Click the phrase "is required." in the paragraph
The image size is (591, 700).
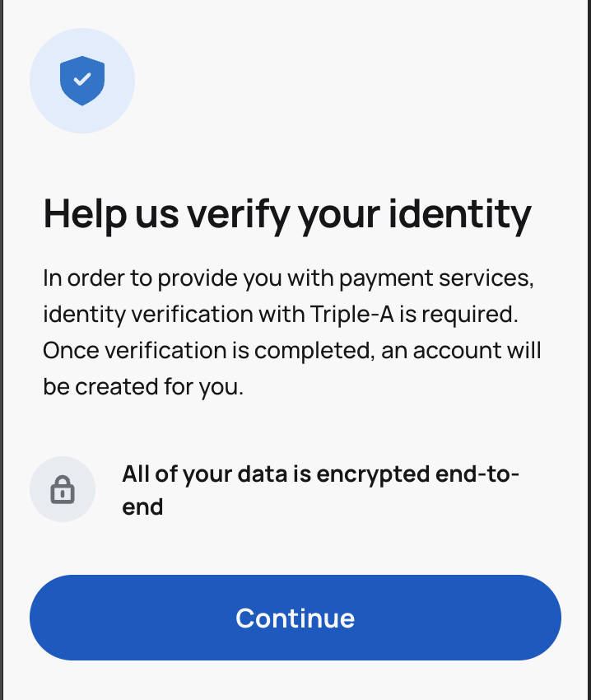point(458,315)
